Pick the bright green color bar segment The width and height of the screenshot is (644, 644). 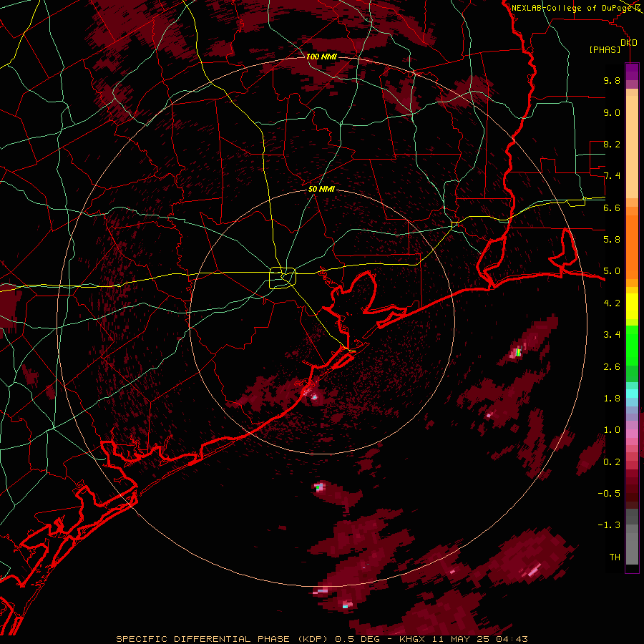point(632,346)
